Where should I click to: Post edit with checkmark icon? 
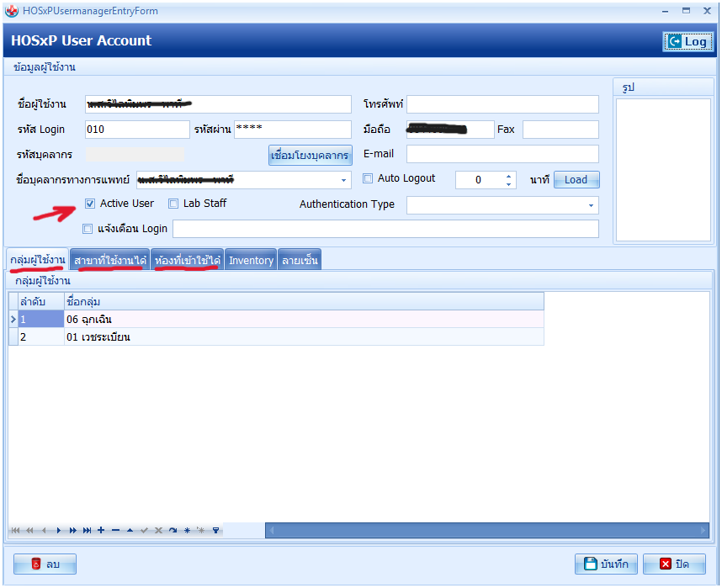(144, 531)
